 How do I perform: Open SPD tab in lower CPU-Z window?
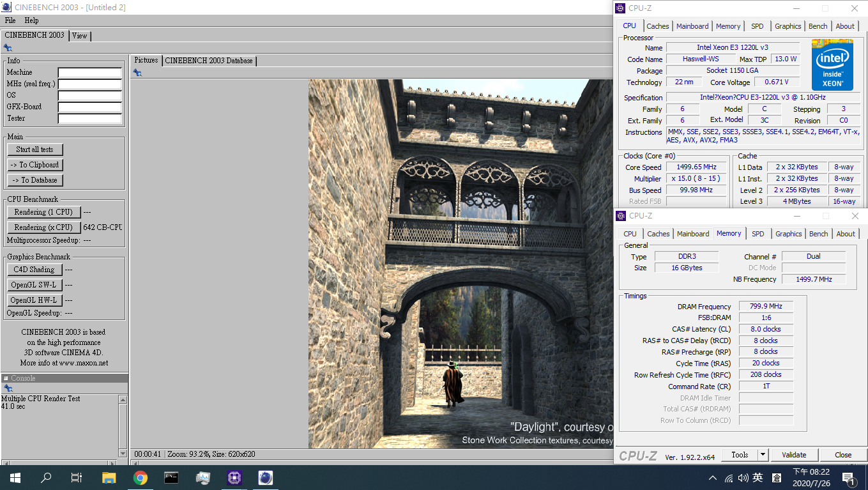click(758, 234)
